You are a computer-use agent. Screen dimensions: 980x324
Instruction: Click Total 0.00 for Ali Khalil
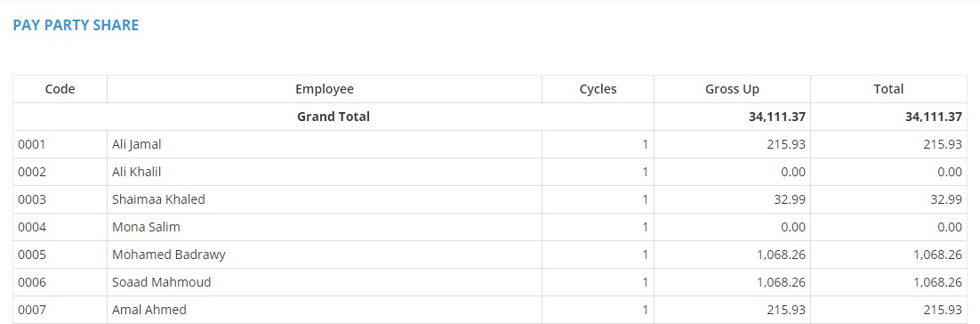(x=950, y=172)
